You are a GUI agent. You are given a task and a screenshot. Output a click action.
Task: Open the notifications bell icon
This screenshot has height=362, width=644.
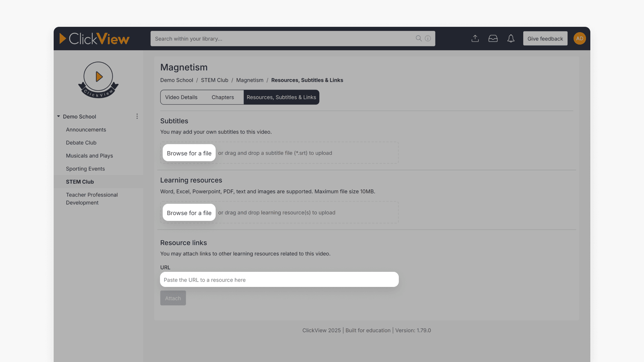tap(511, 38)
